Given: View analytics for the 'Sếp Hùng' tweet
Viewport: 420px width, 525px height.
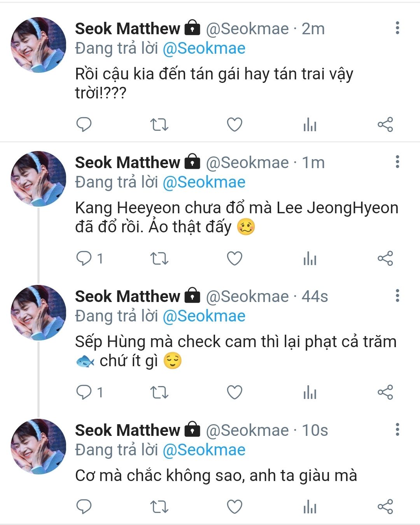Looking at the screenshot, I should pos(310,392).
